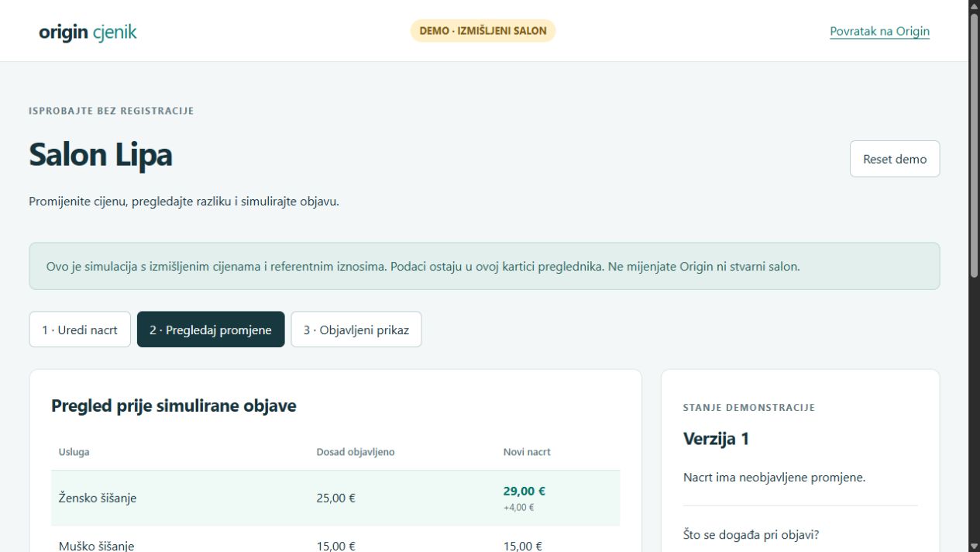
Task: Switch to the 1 · Uredi nacrt tab
Action: click(x=80, y=329)
